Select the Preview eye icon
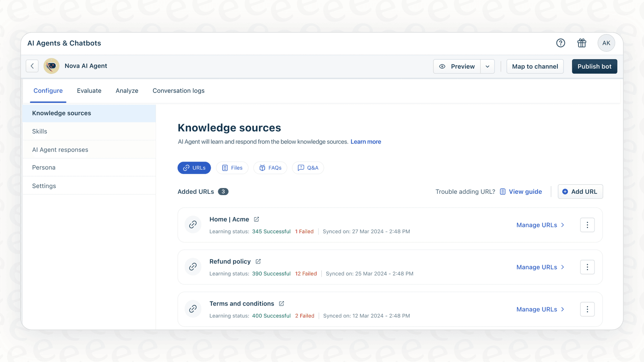 click(x=443, y=66)
